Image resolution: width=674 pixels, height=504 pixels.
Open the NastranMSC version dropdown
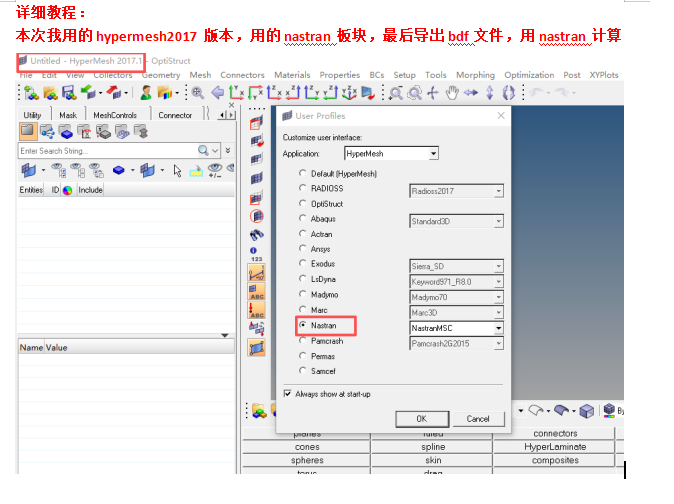point(498,328)
